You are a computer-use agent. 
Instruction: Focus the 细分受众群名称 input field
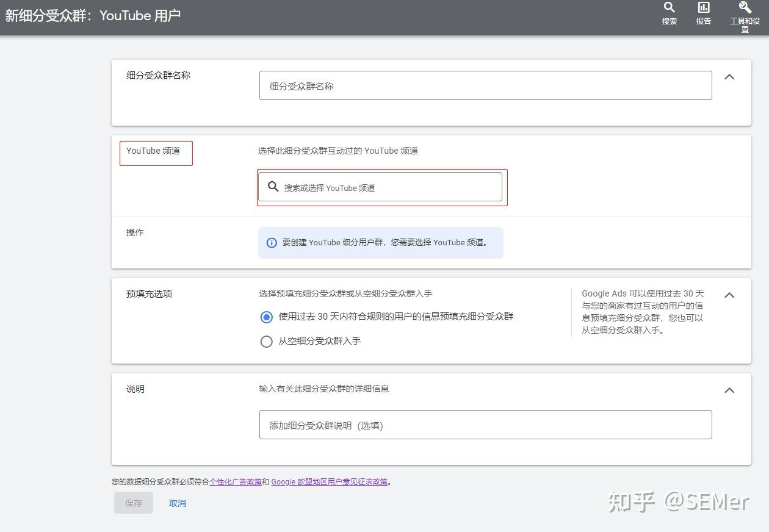point(485,85)
